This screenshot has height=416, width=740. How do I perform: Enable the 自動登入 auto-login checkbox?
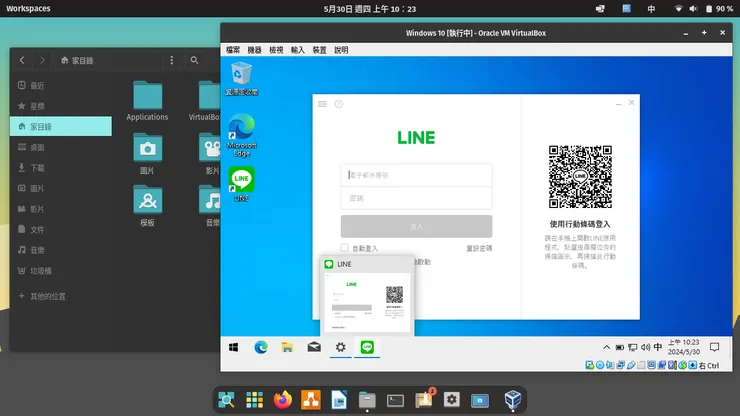click(x=345, y=248)
